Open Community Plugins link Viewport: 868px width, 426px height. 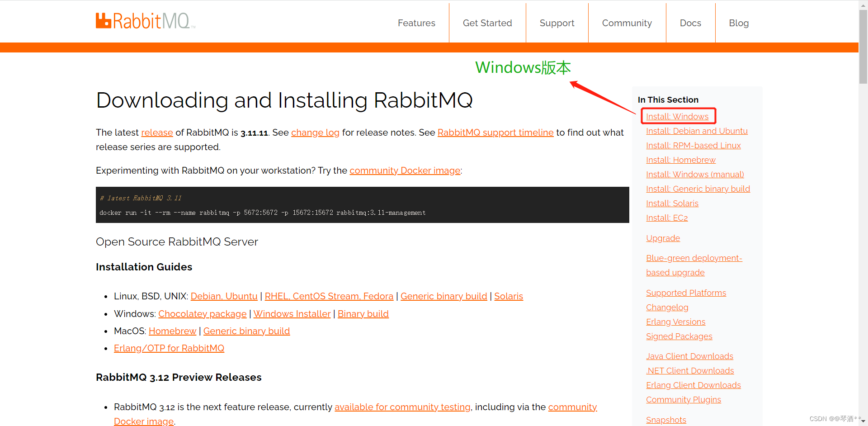coord(684,400)
